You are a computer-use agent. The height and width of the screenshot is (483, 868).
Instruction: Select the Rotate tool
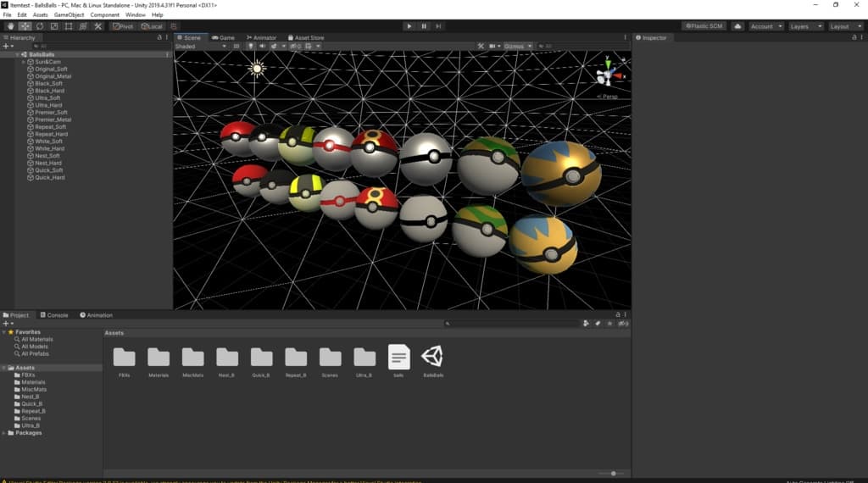[x=40, y=26]
